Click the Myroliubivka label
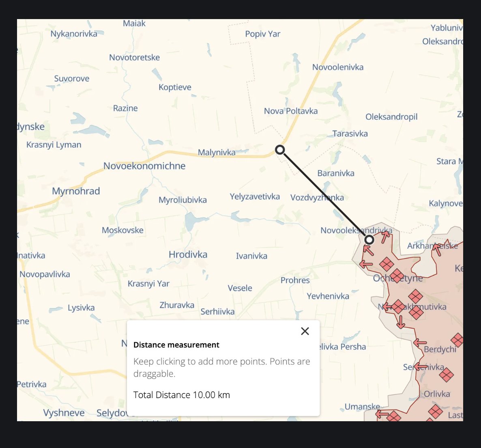This screenshot has width=481, height=448. pos(183,200)
